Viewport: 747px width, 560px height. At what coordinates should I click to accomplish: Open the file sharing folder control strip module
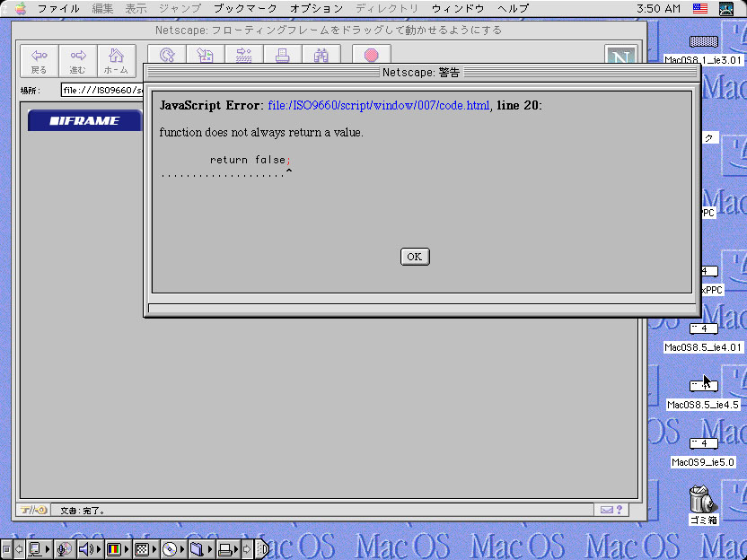click(x=201, y=549)
